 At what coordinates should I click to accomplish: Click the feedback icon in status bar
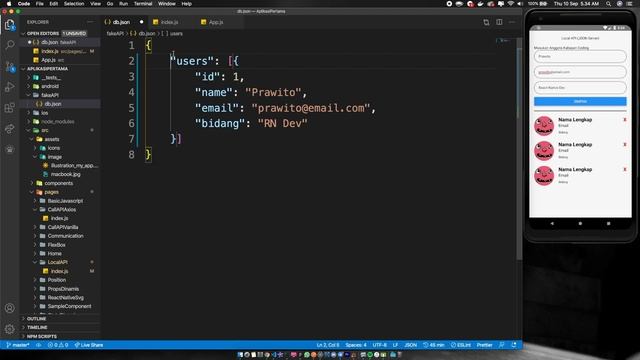coord(502,345)
